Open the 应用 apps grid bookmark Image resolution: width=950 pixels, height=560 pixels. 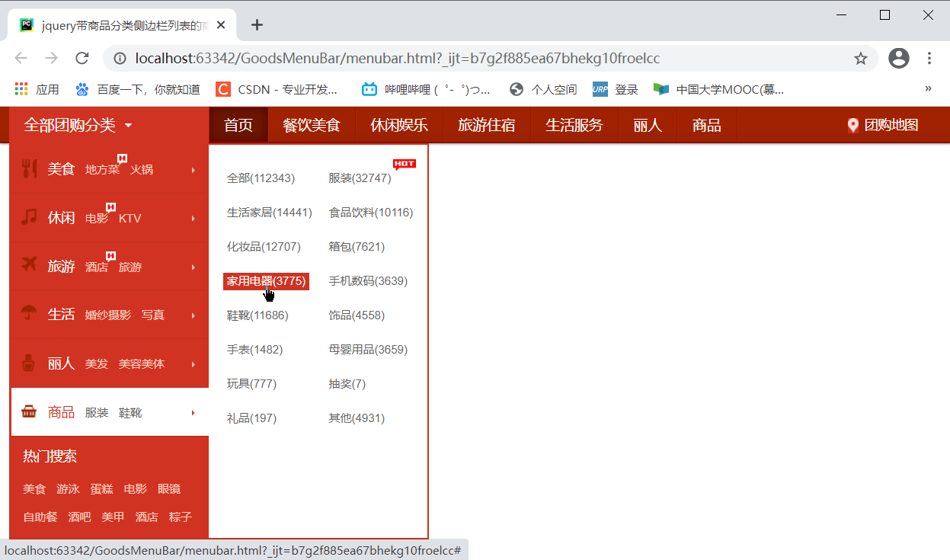(x=37, y=89)
